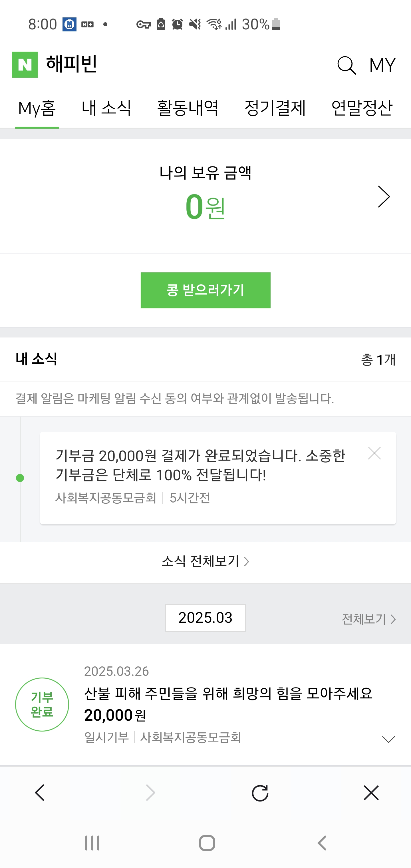The image size is (411, 868).
Task: Dismiss the 기부금 20,000원 notification card
Action: 374,453
